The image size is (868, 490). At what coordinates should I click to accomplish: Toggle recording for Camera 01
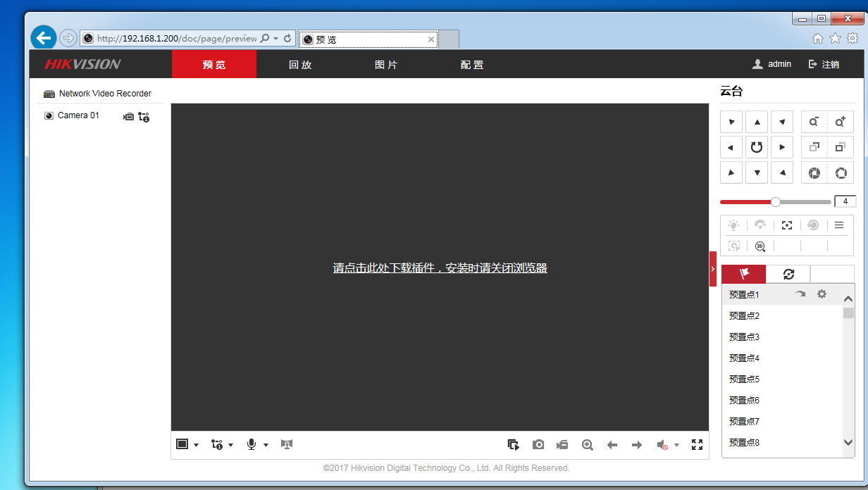pyautogui.click(x=128, y=116)
